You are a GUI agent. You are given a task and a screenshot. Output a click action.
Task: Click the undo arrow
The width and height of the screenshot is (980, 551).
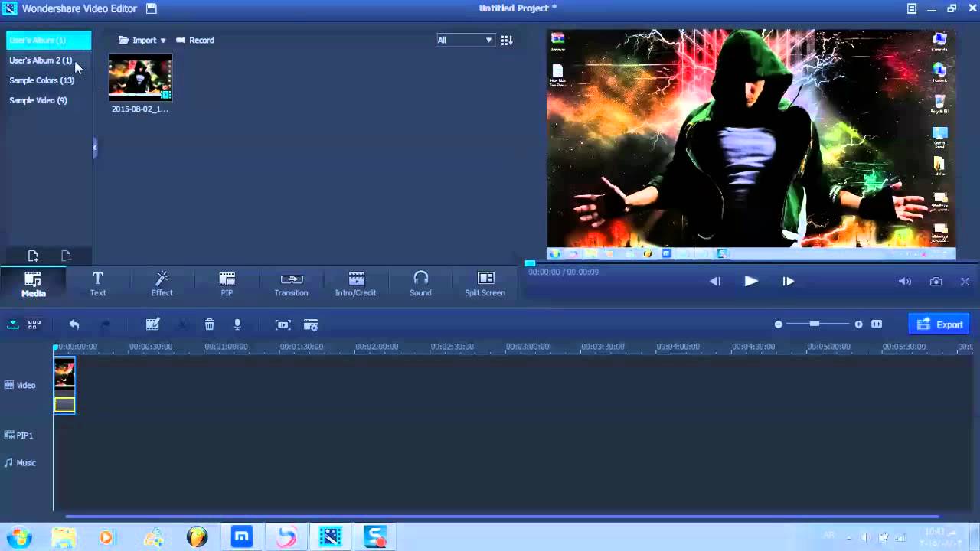74,324
